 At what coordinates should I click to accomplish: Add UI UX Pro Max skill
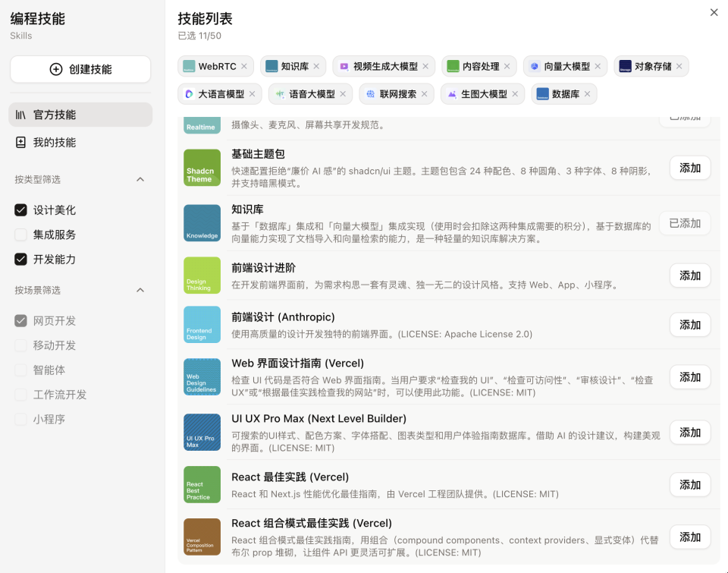click(690, 432)
